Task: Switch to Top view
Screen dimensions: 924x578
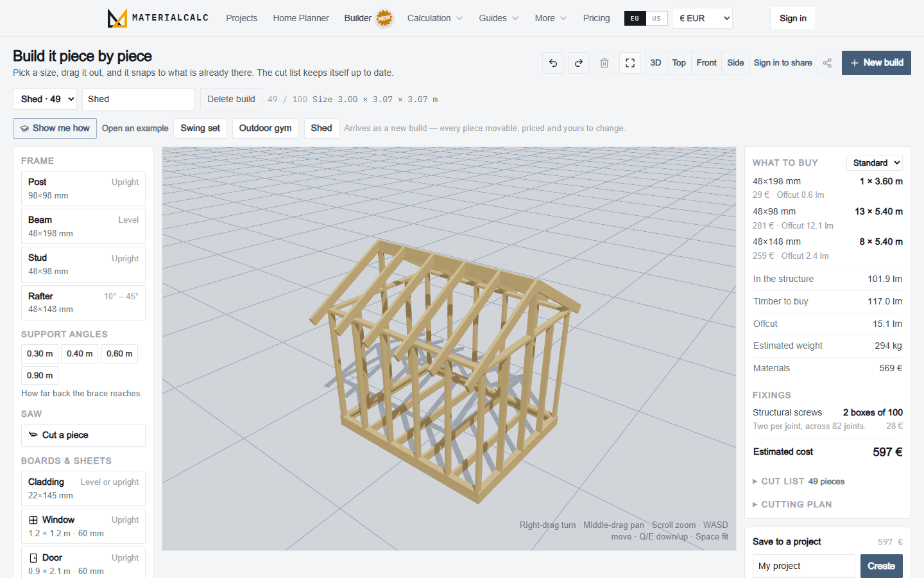Action: 679,63
